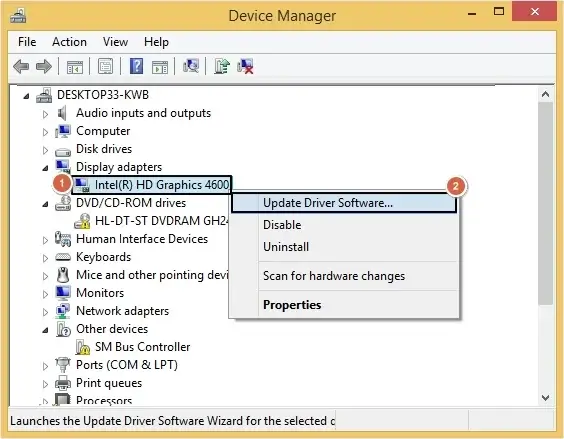Expand the Disk drives node
Image resolution: width=564 pixels, height=439 pixels.
[x=45, y=150]
